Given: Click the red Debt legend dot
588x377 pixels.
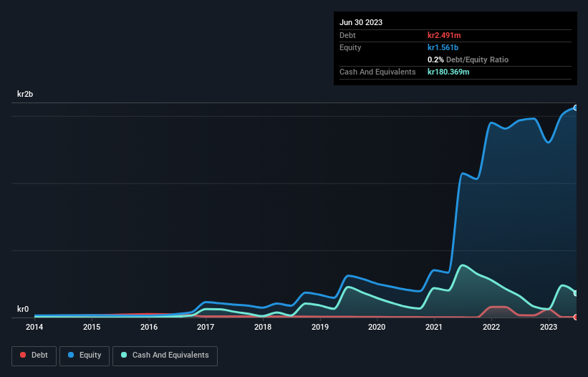Looking at the screenshot, I should [23, 355].
